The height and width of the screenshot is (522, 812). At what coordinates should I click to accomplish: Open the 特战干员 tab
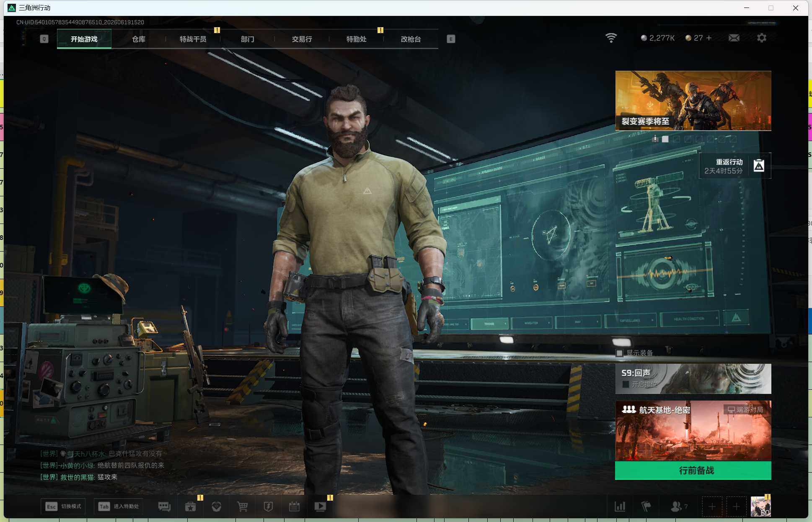tap(193, 39)
